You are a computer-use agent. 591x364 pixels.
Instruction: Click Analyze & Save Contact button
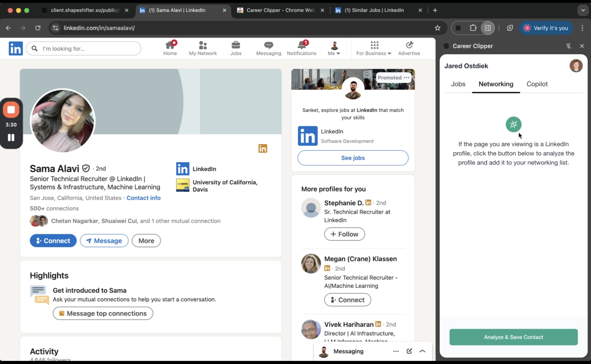(513, 337)
